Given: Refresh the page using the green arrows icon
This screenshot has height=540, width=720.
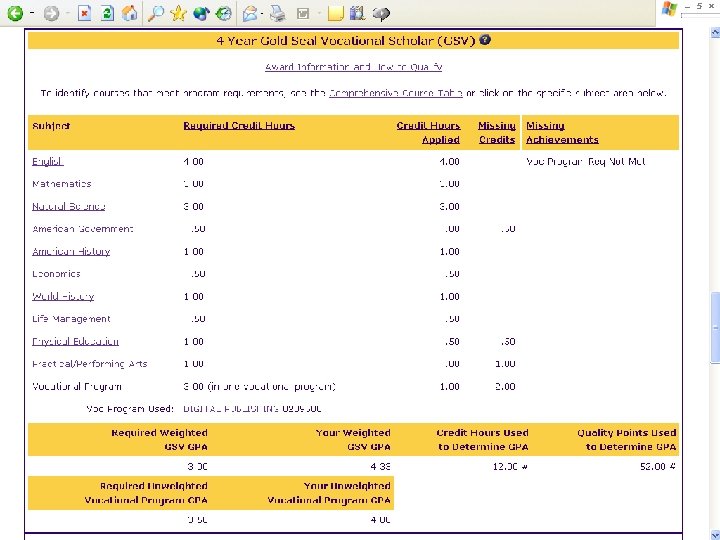Looking at the screenshot, I should click(107, 13).
